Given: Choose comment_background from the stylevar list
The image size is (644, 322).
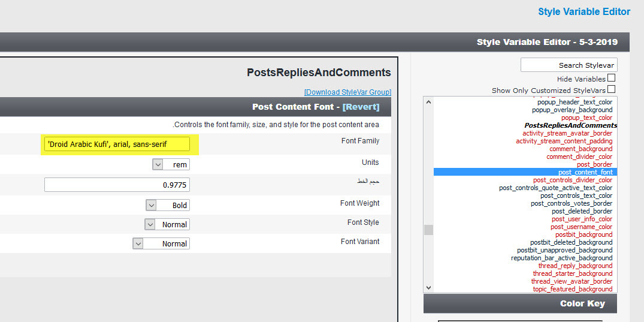Looking at the screenshot, I should 580,149.
